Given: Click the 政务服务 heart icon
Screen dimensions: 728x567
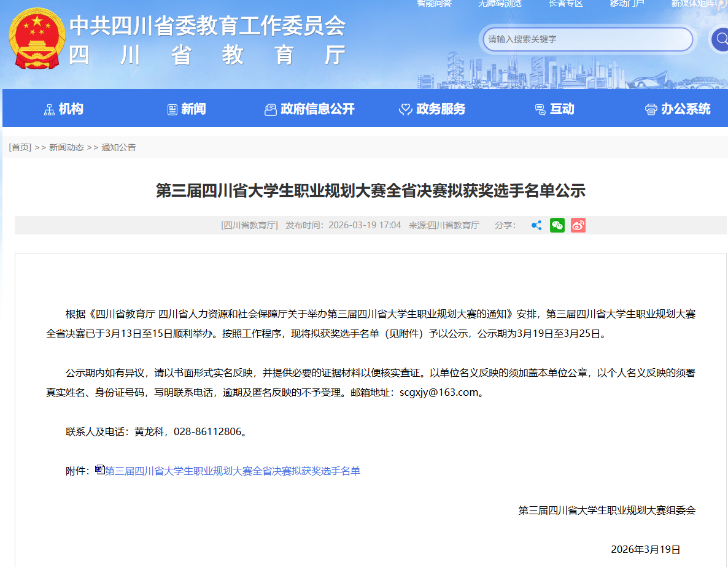Looking at the screenshot, I should (405, 109).
